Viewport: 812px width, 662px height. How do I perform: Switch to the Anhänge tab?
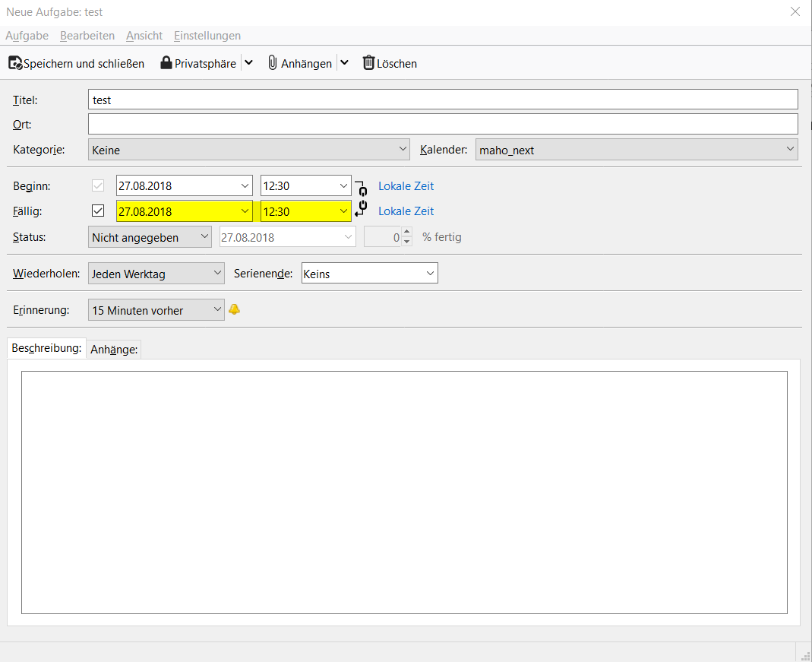[x=114, y=350]
